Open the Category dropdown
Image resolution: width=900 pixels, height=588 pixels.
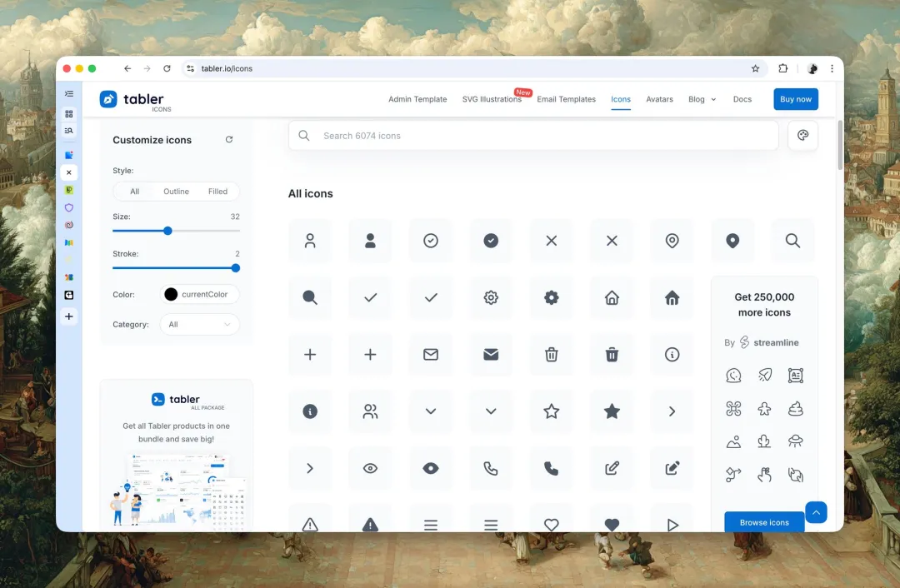click(199, 325)
